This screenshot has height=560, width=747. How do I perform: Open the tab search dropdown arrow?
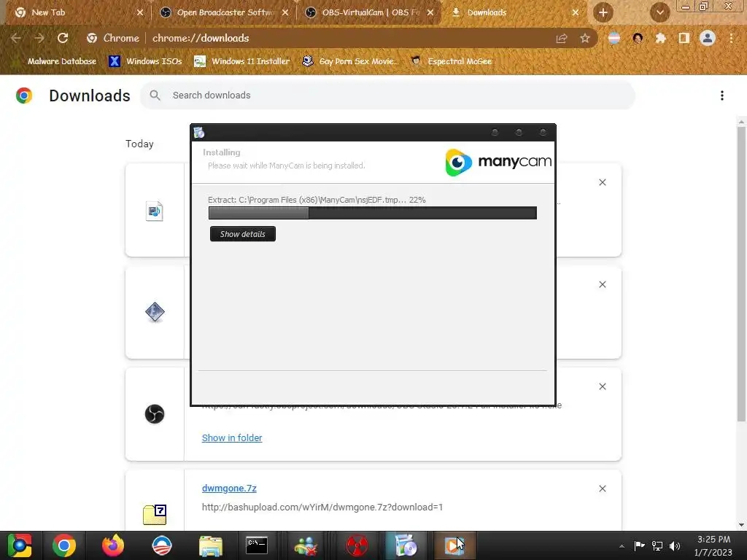659,12
